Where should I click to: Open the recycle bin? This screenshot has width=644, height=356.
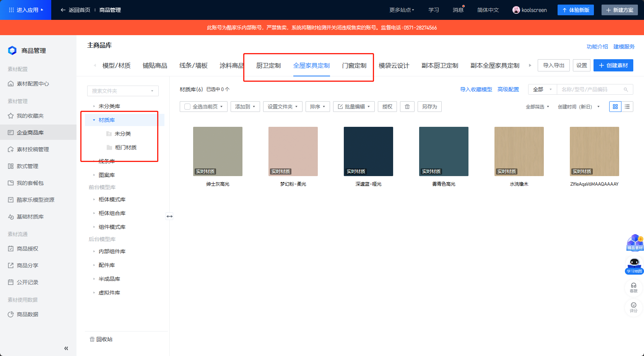[x=101, y=339]
